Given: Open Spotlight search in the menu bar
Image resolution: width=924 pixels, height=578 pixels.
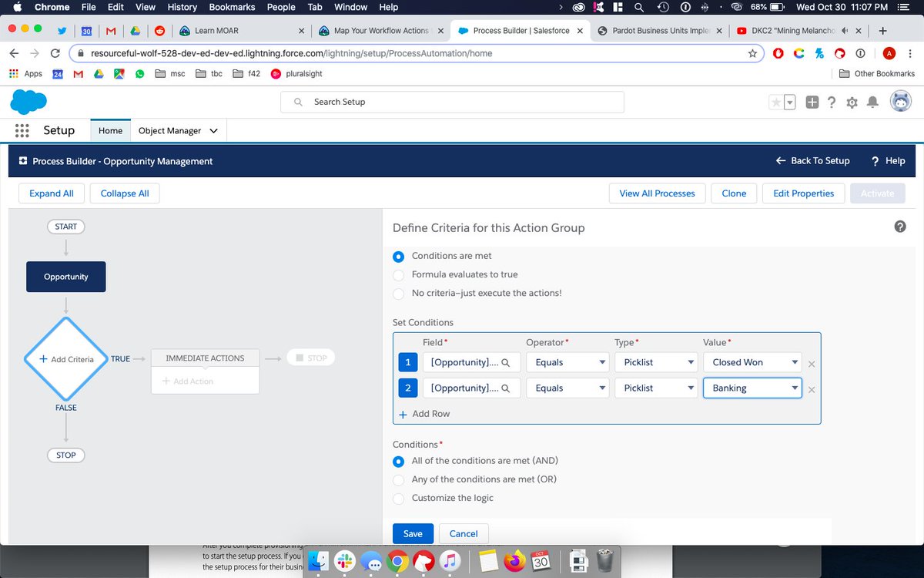Looking at the screenshot, I should (x=638, y=7).
